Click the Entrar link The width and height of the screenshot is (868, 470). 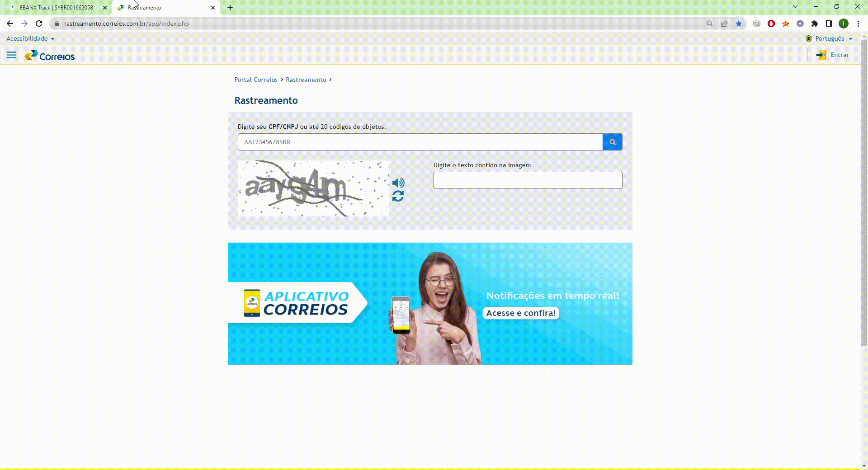coord(840,55)
